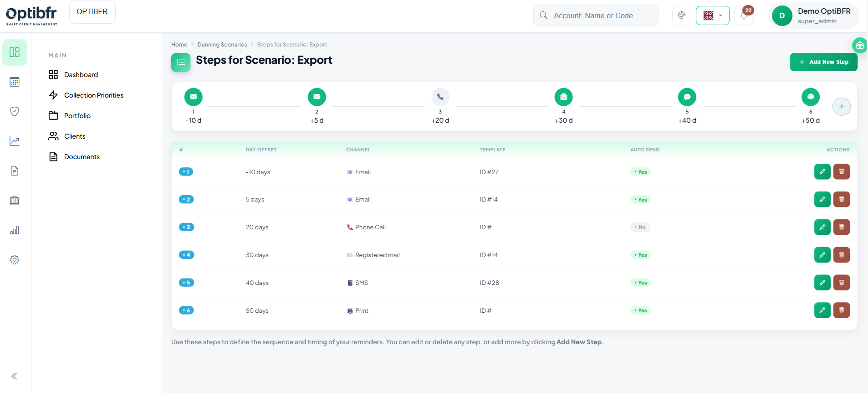The image size is (868, 393).
Task: Open the language flag dropdown
Action: (712, 16)
